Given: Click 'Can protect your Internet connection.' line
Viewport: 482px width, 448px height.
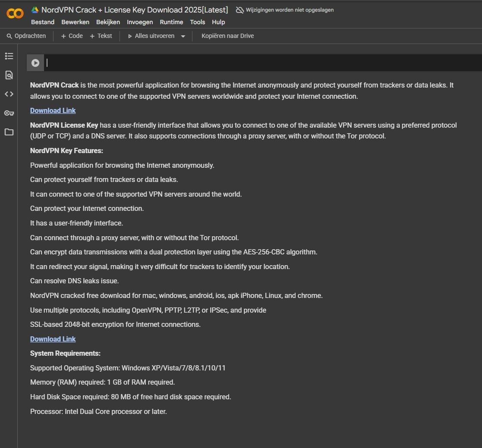Looking at the screenshot, I should click(x=87, y=209).
